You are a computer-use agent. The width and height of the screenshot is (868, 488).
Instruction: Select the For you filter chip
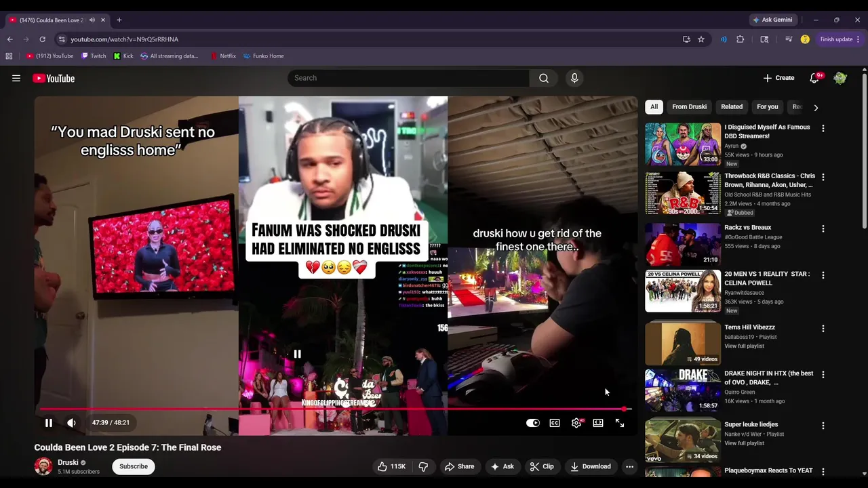[x=768, y=106]
